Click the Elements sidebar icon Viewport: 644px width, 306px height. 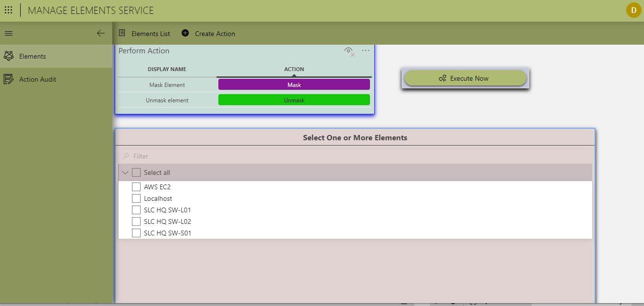pyautogui.click(x=9, y=56)
